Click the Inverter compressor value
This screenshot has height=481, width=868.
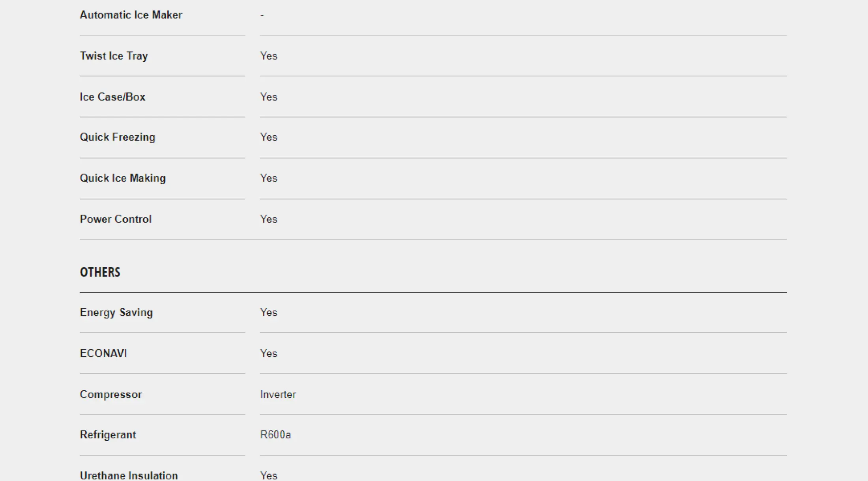coord(278,395)
